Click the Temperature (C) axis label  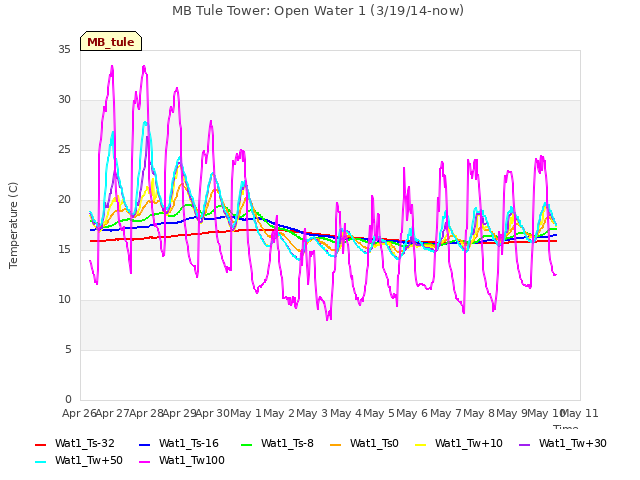coord(13,225)
